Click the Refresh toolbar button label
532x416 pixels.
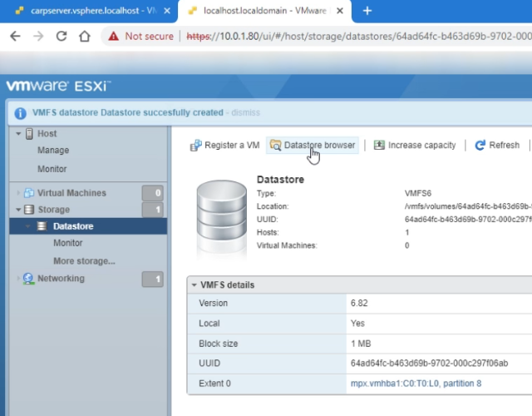[x=505, y=146]
